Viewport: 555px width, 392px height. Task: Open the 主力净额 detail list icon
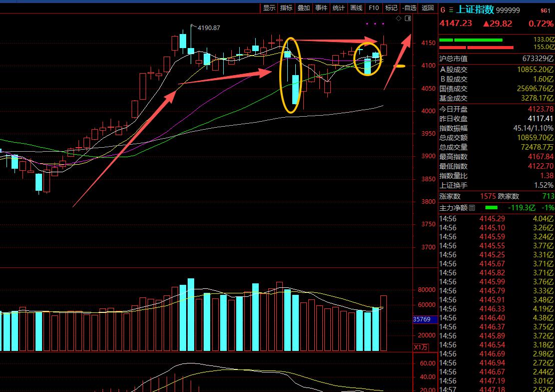[x=472, y=208]
